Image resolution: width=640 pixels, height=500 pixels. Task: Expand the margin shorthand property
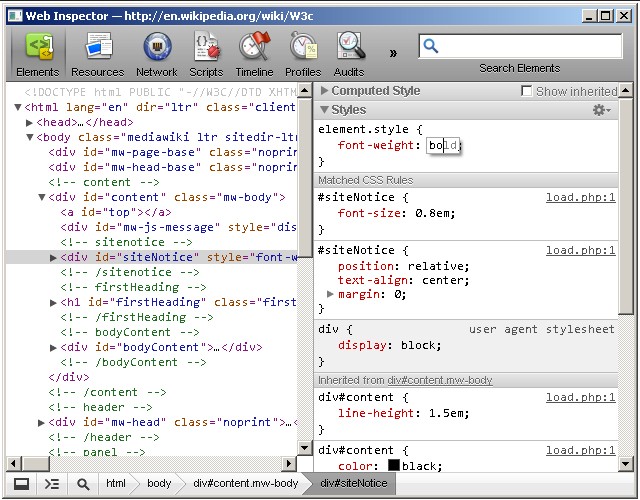pos(331,294)
